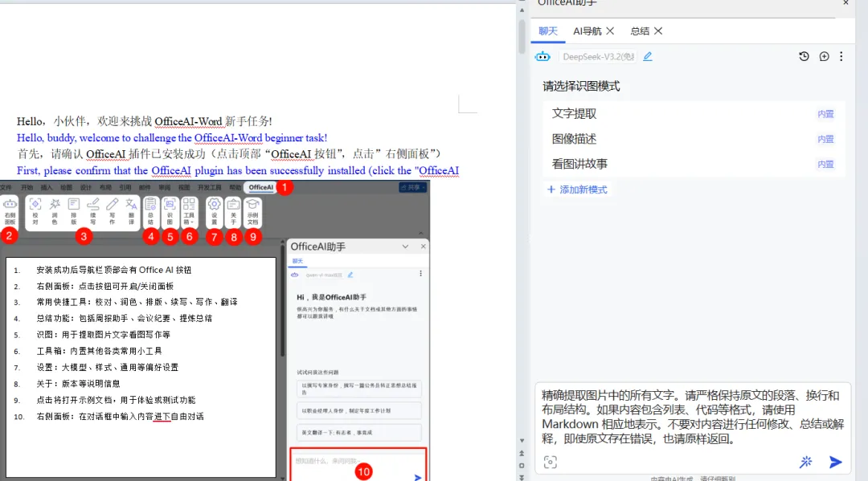Close the OfficeAI助手 panel
The height and width of the screenshot is (481, 868).
(845, 3)
